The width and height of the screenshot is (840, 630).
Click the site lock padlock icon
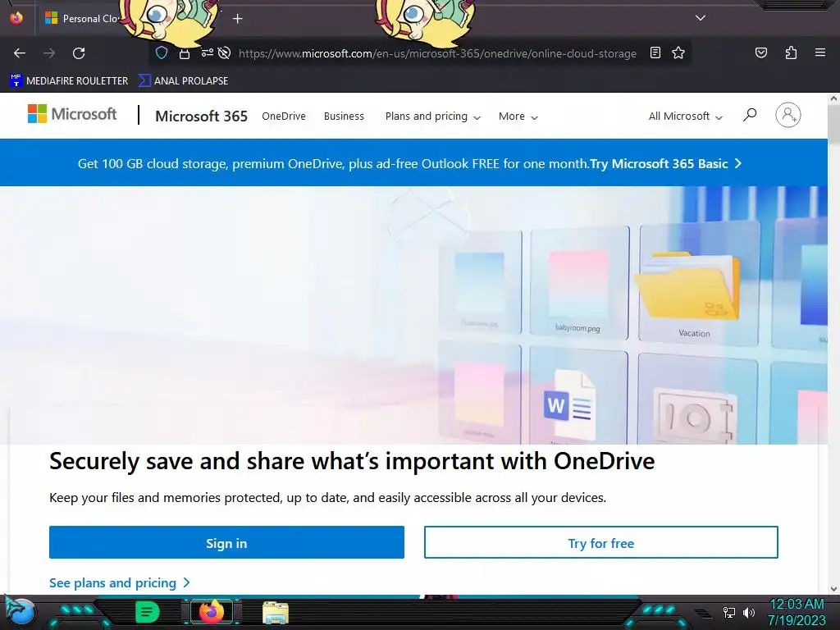(x=185, y=53)
